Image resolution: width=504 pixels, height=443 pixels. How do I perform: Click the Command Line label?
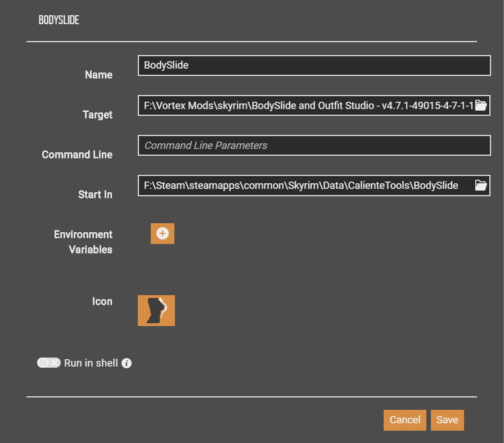[x=77, y=155]
